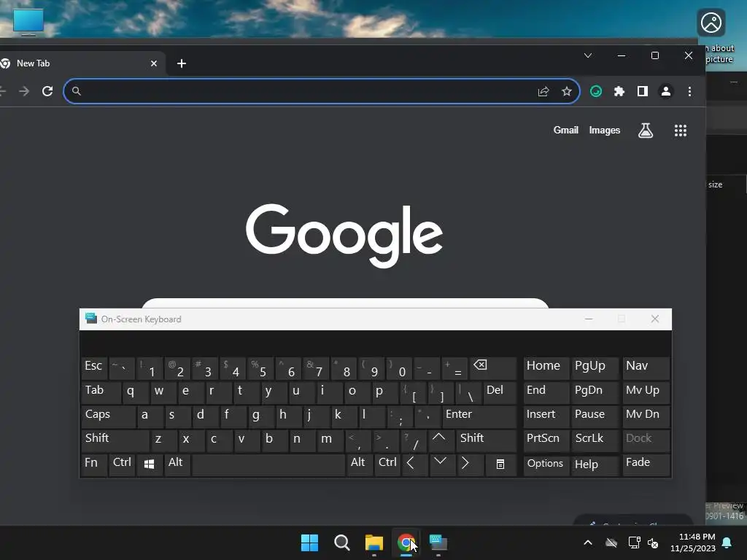Click the context menu key
Image resolution: width=747 pixels, height=560 pixels.
(501, 464)
